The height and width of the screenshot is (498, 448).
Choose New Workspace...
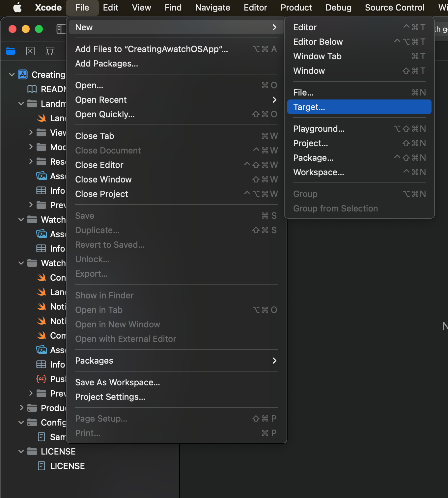click(359, 172)
